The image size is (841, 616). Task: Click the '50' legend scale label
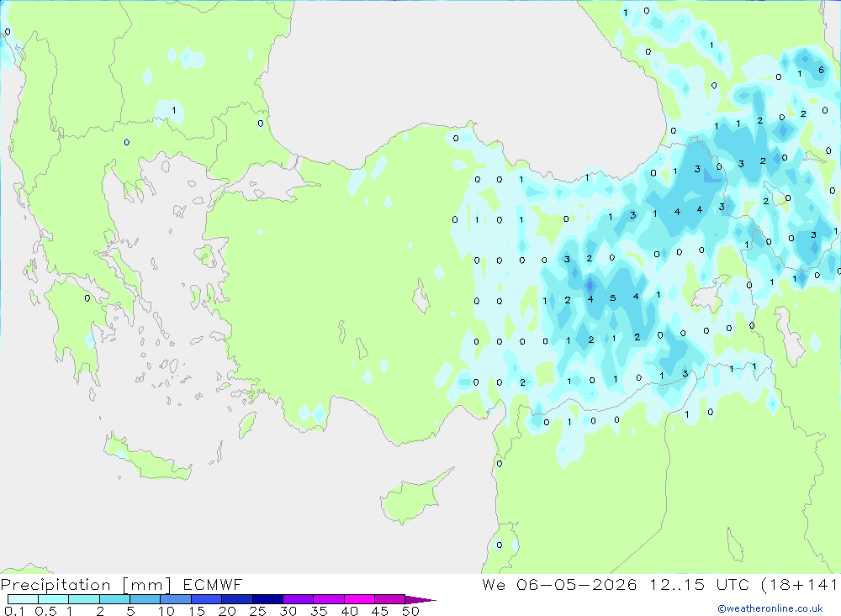pyautogui.click(x=410, y=611)
